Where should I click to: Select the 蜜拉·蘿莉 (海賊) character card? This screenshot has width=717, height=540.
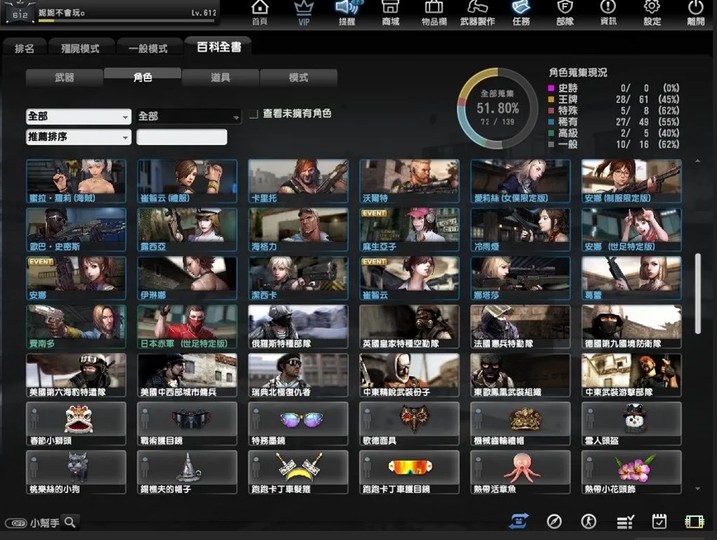76,181
